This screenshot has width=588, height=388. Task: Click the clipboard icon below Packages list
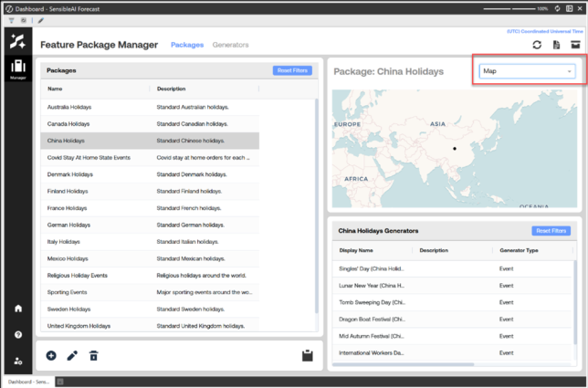308,355
